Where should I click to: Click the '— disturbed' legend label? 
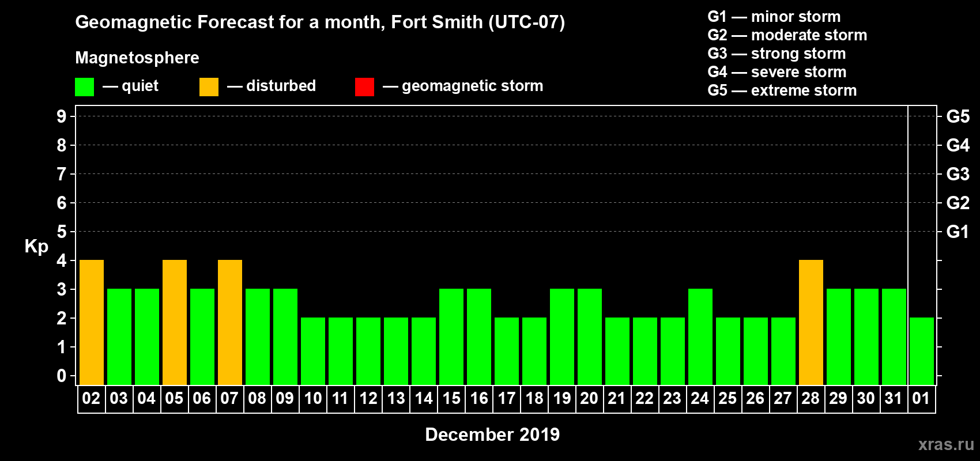point(272,86)
